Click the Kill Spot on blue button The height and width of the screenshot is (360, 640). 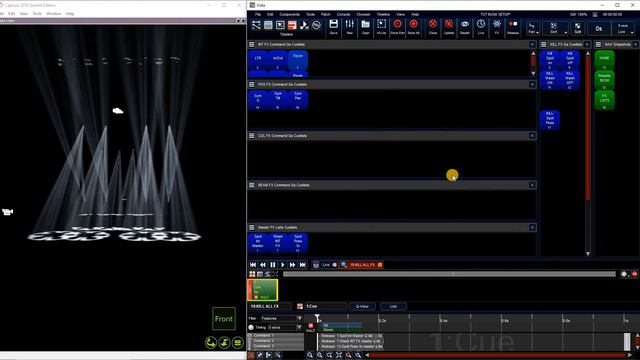[550, 60]
